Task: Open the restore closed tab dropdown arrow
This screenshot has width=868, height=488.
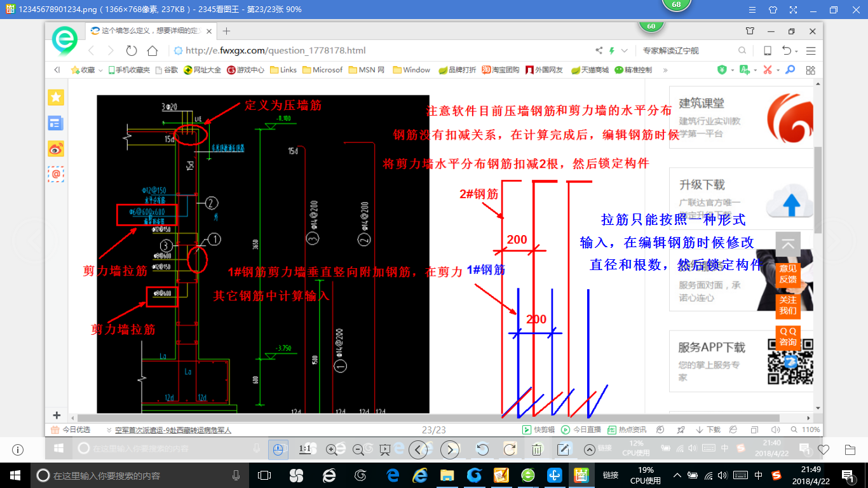Action: (796, 51)
